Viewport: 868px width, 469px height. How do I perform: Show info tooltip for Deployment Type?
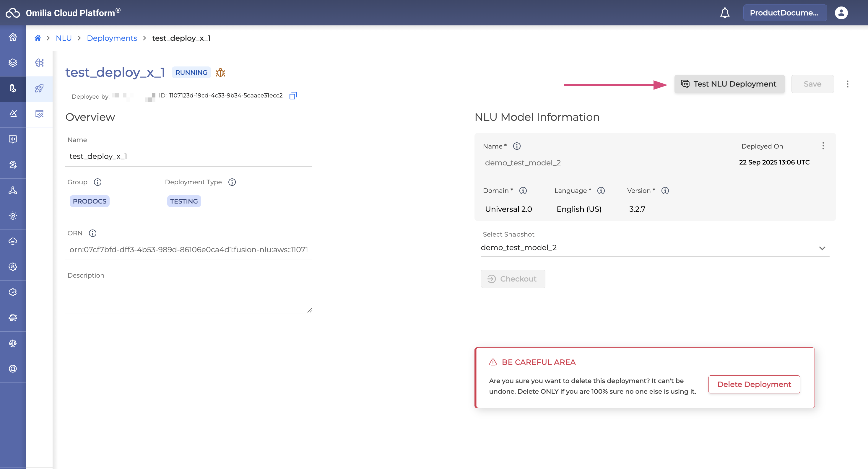pos(232,182)
